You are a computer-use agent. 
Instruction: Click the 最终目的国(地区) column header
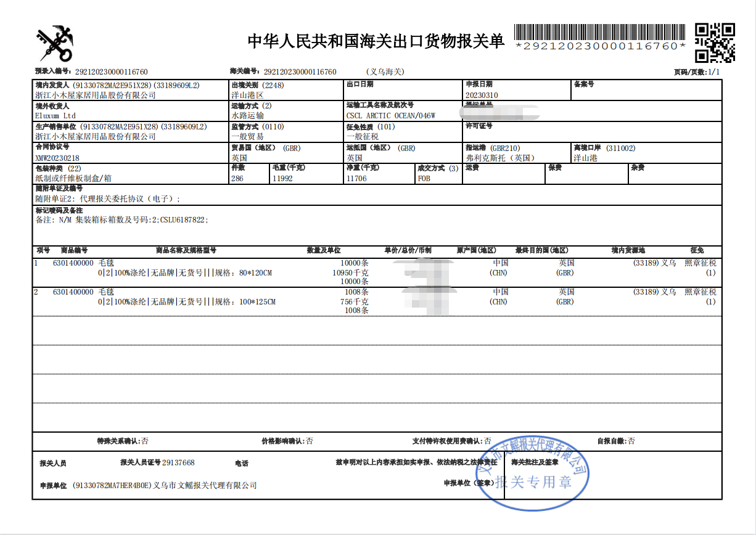pos(541,251)
